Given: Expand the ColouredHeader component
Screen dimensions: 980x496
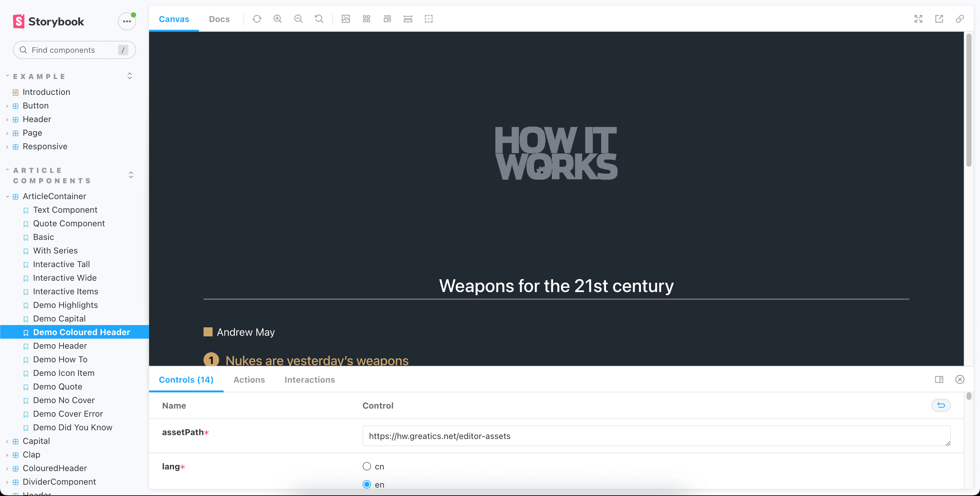Looking at the screenshot, I should pos(55,468).
